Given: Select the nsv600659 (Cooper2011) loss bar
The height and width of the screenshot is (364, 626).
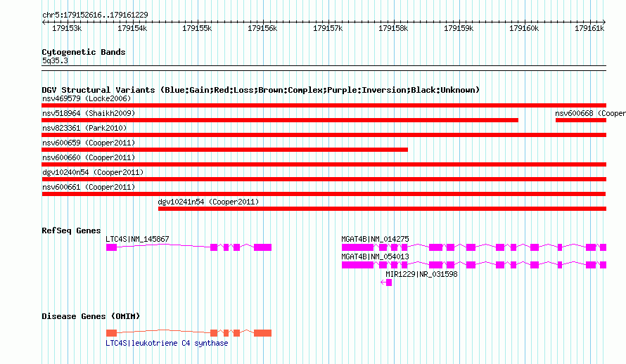Looking at the screenshot, I should [225, 150].
